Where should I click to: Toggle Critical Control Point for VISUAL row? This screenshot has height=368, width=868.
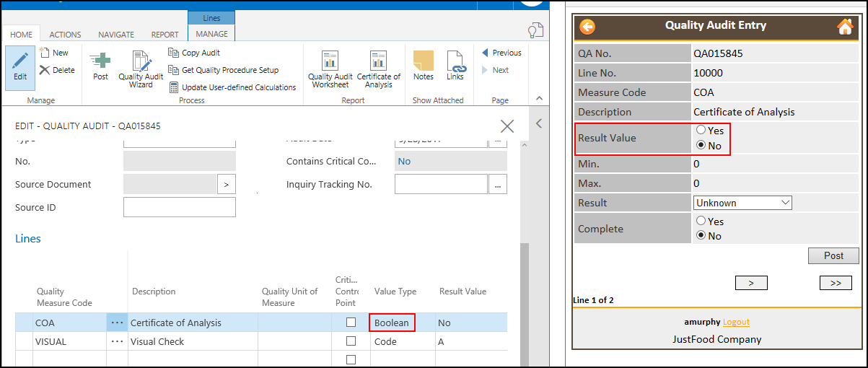pos(351,341)
